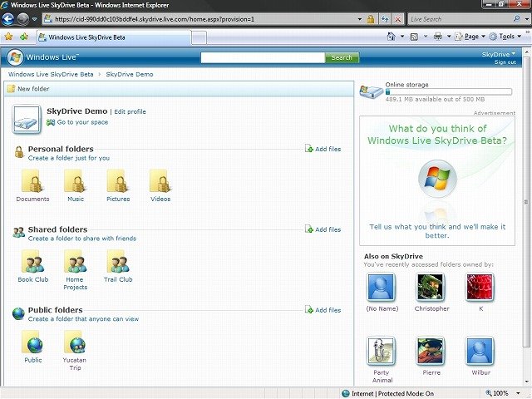Open the Page menu dropdown
This screenshot has height=399, width=532.
470,37
